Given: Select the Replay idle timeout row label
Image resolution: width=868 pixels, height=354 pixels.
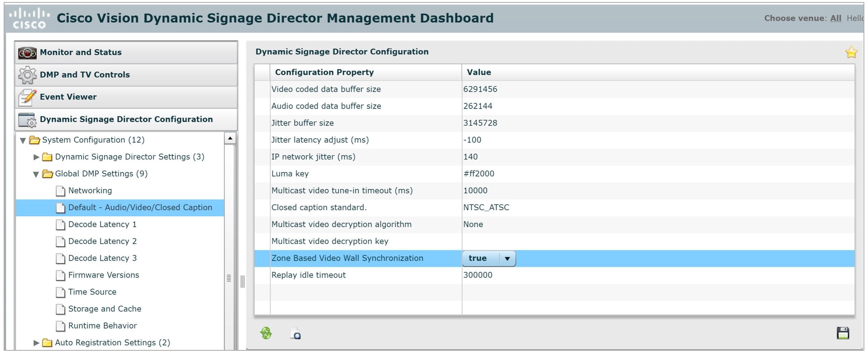Looking at the screenshot, I should point(308,275).
